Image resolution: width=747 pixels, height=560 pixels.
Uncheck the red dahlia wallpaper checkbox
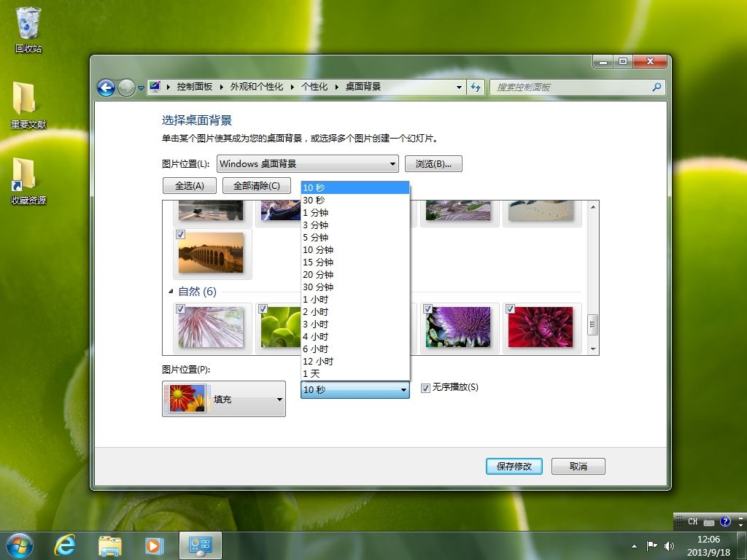tap(510, 308)
